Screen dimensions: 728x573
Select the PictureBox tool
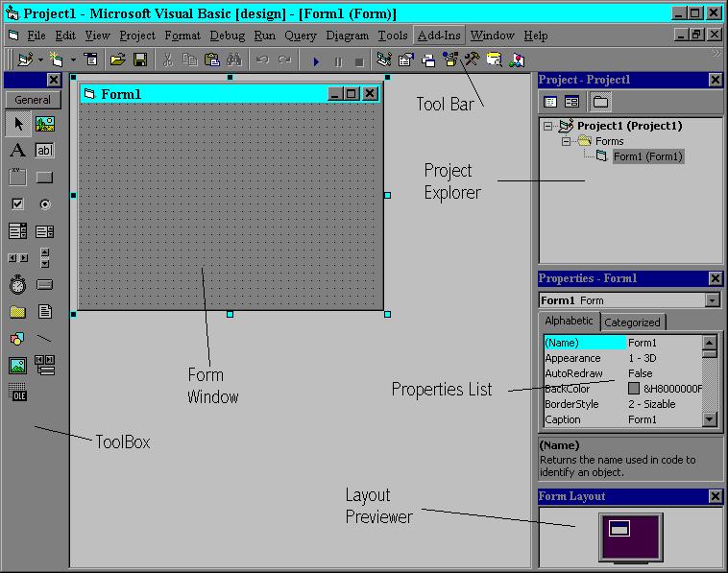[45, 124]
